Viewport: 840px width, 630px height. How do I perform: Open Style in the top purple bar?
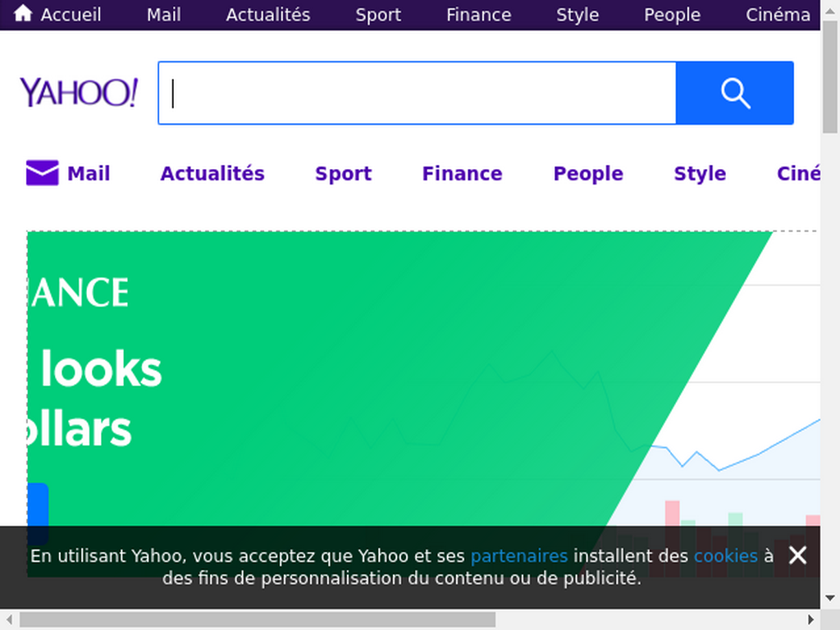[577, 15]
